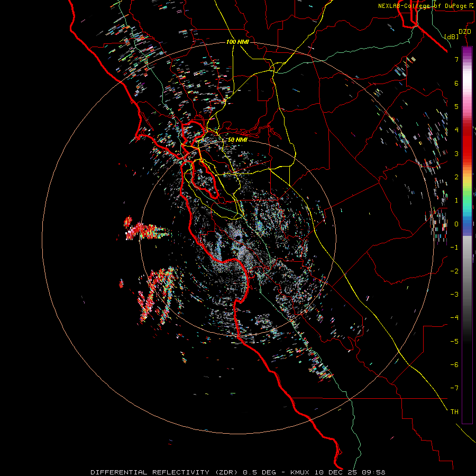Click the "-7" value on the dB scale

click(x=454, y=388)
